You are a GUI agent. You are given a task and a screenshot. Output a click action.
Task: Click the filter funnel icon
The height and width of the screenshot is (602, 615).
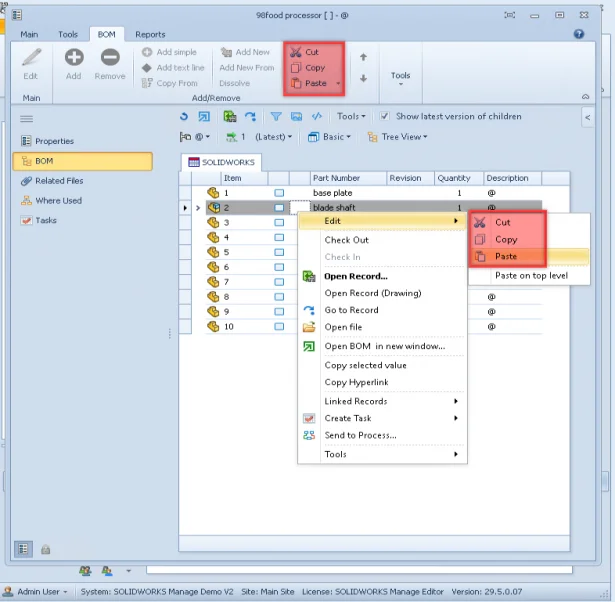[x=277, y=117]
